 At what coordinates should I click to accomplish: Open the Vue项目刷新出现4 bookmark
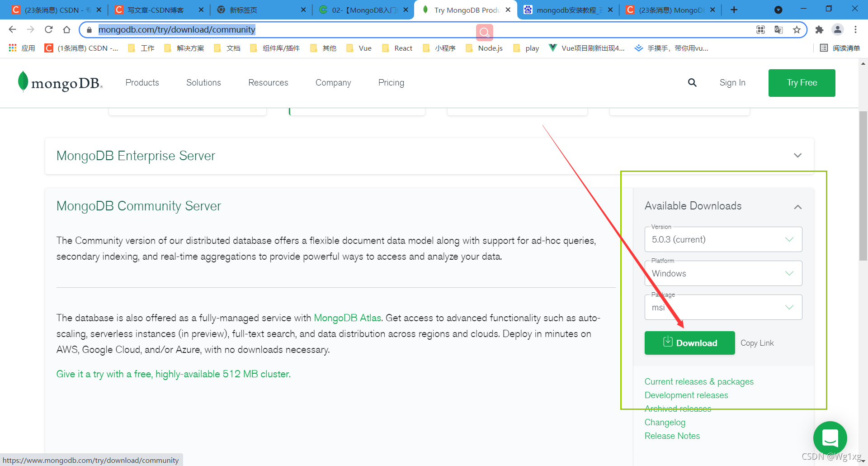click(586, 48)
